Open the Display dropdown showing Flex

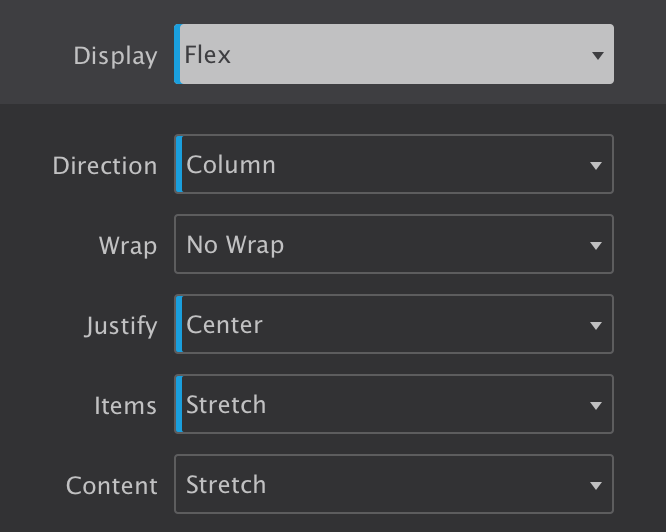[x=394, y=55]
